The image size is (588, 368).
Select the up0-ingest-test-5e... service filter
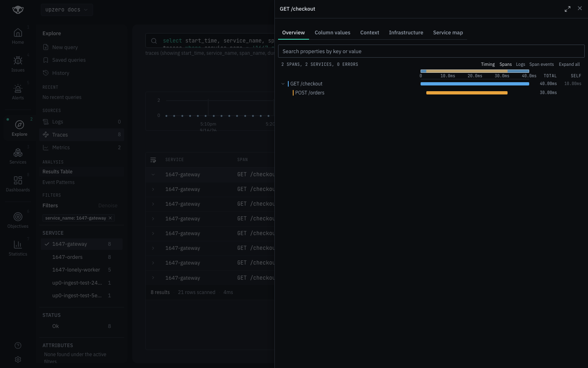(x=82, y=296)
